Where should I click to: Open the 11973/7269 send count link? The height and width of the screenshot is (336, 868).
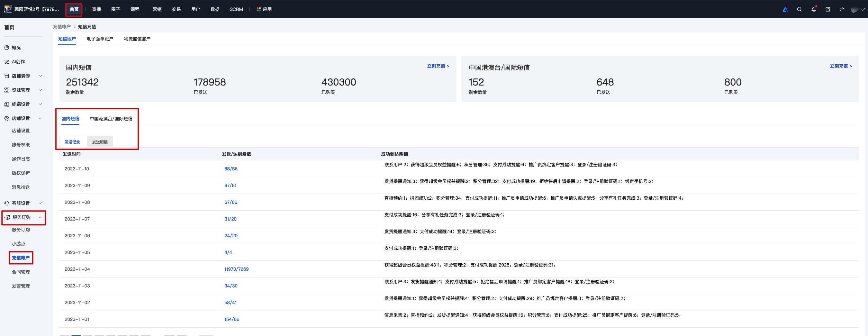click(236, 269)
